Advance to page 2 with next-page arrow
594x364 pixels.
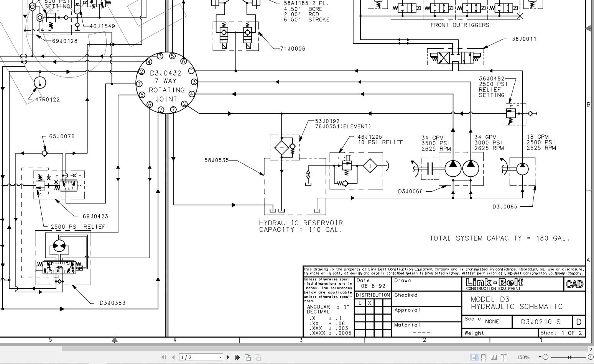[227, 357]
